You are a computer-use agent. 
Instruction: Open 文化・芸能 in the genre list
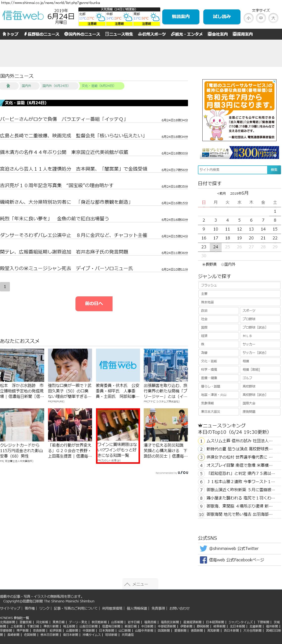218,361
